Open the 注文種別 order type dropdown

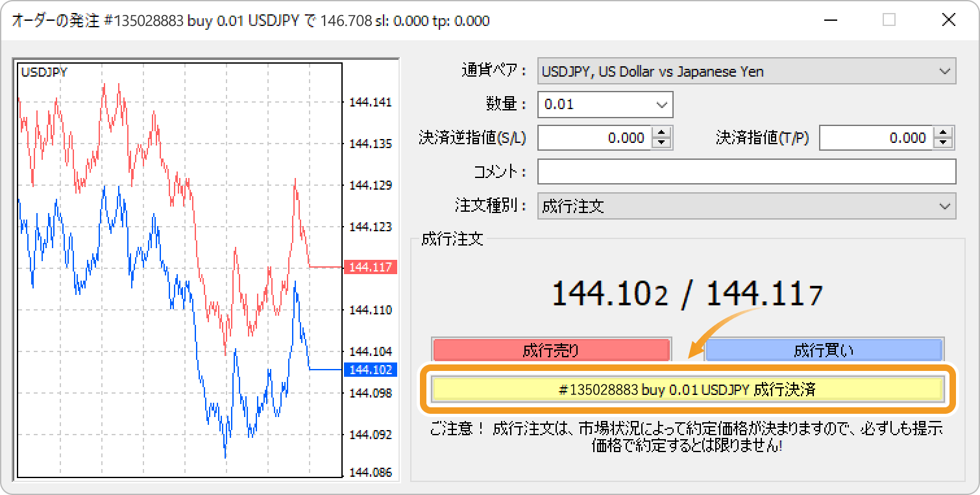[x=746, y=207]
